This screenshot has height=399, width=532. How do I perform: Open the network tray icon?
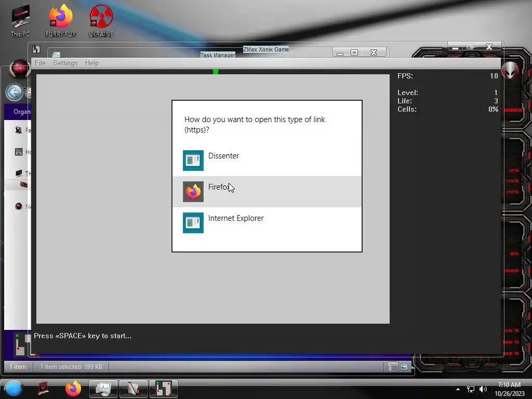click(471, 389)
